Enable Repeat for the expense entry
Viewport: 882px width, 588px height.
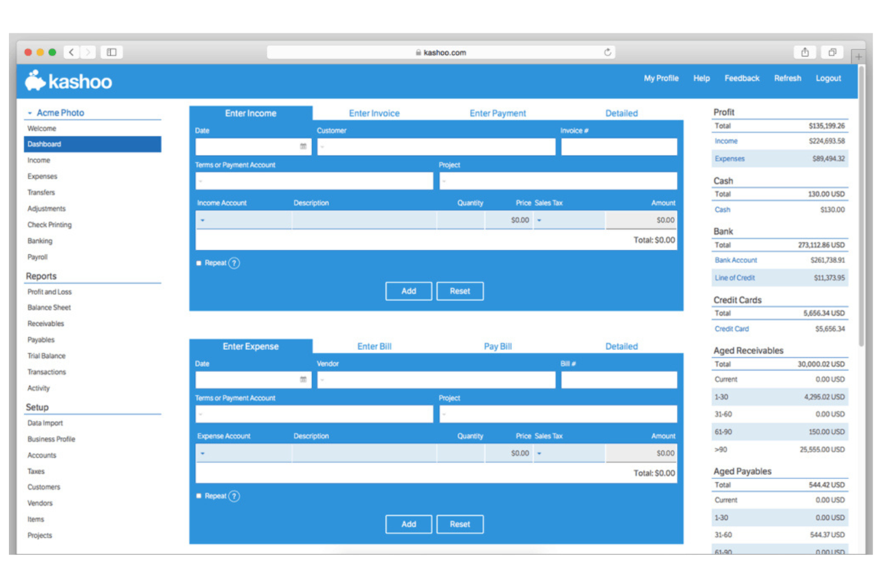[198, 495]
